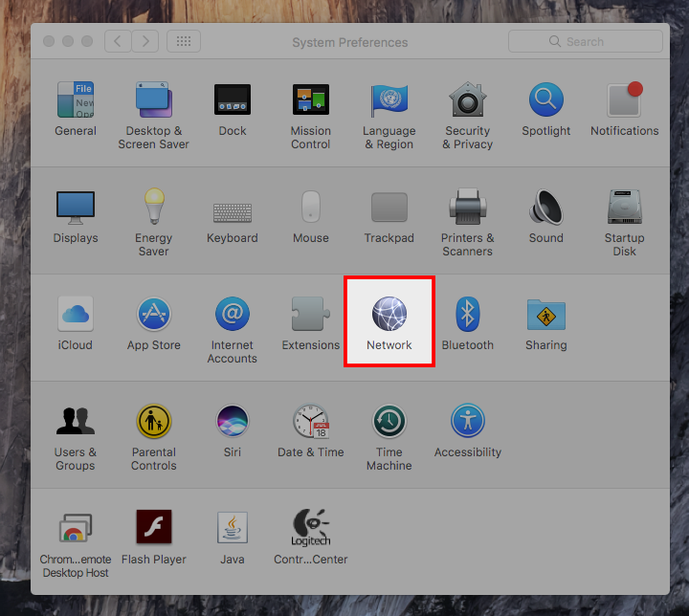Screen dimensions: 689x616
Task: Go back with the left chevron button
Action: [x=118, y=41]
